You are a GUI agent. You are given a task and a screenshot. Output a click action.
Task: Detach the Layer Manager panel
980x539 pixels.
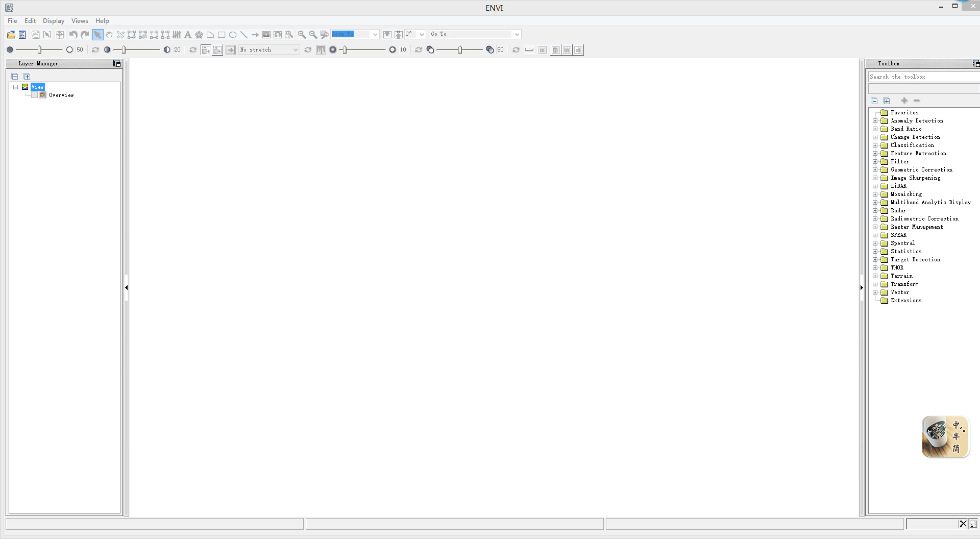[116, 63]
